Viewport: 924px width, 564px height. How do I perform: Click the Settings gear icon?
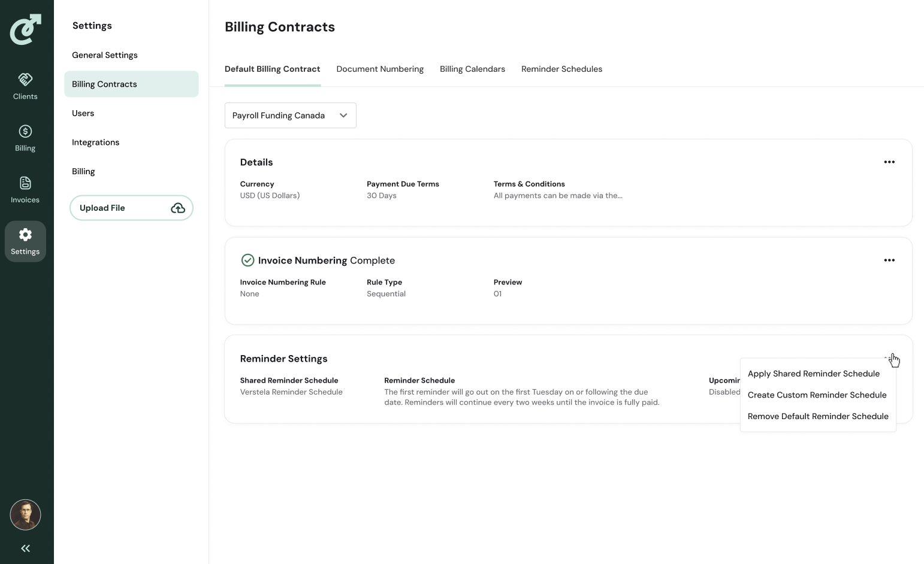(x=25, y=235)
